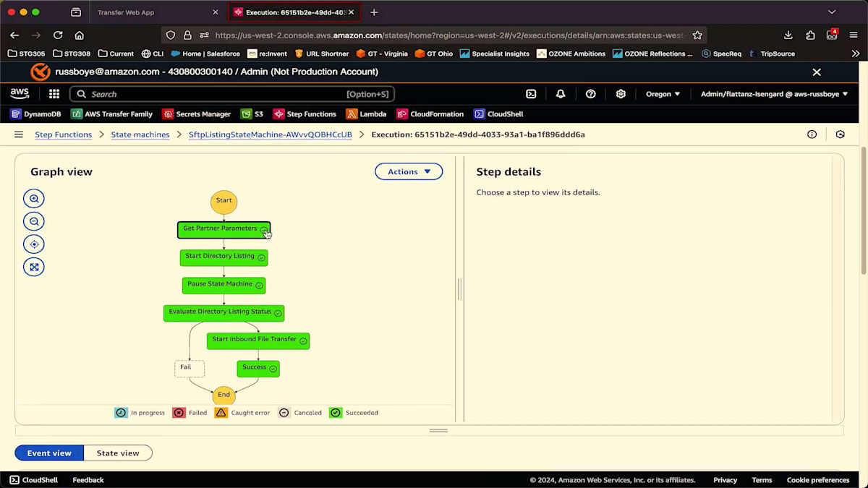Open the URL Shortner bookmark
Image resolution: width=868 pixels, height=488 pixels.
[321, 53]
